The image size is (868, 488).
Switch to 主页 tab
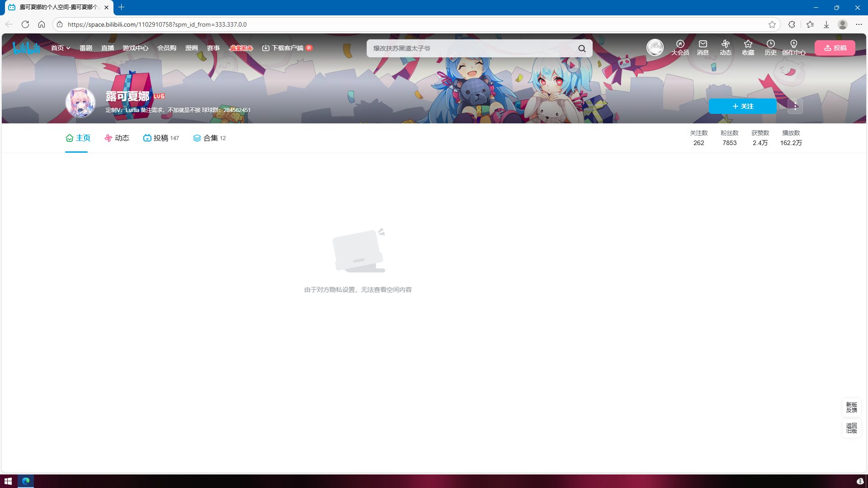tap(78, 138)
